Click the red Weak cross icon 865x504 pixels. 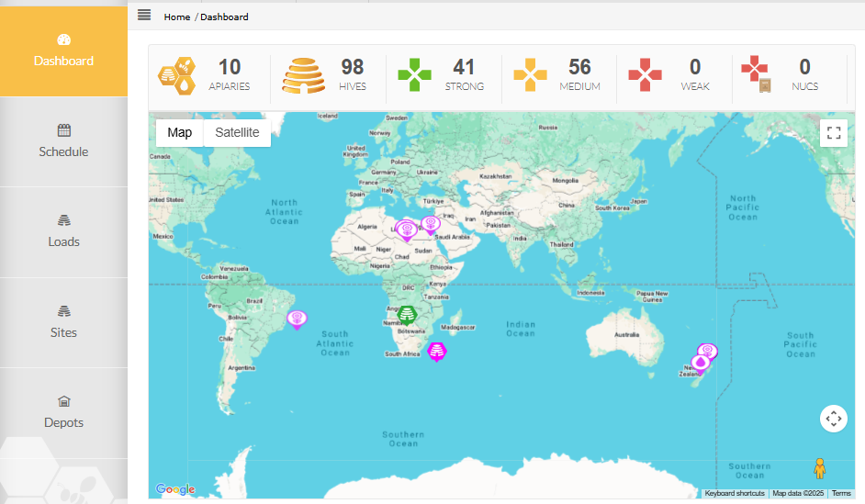pos(645,75)
